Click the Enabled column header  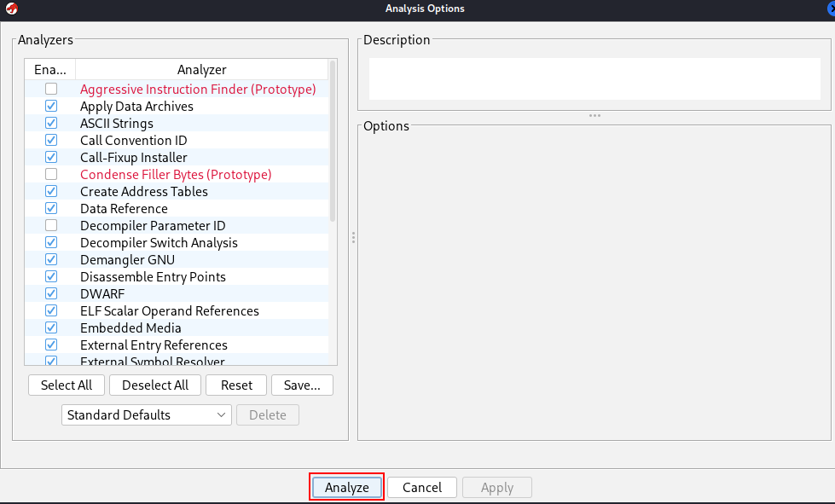(x=50, y=69)
